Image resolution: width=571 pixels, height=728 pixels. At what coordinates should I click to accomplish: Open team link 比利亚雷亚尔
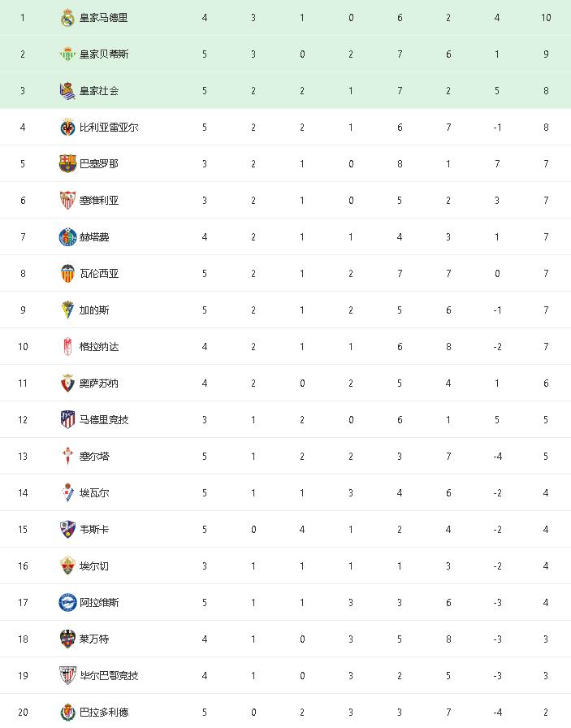109,128
